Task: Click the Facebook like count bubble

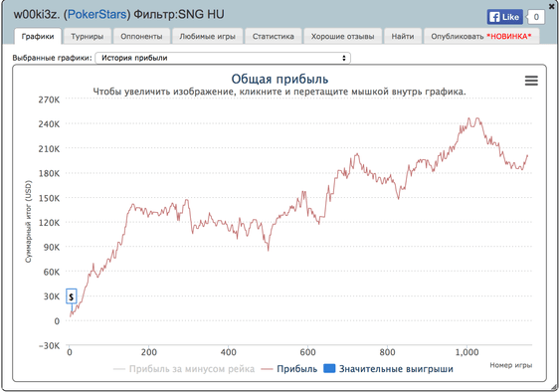Action: (536, 17)
